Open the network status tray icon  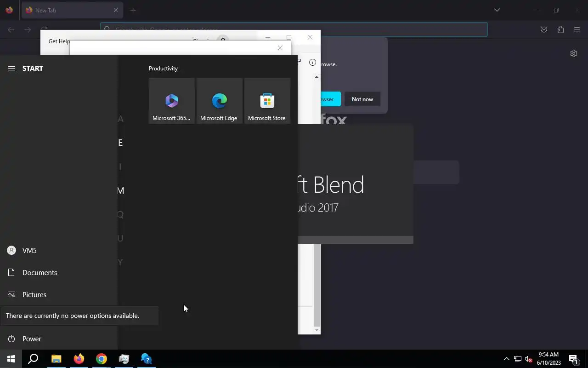(518, 359)
